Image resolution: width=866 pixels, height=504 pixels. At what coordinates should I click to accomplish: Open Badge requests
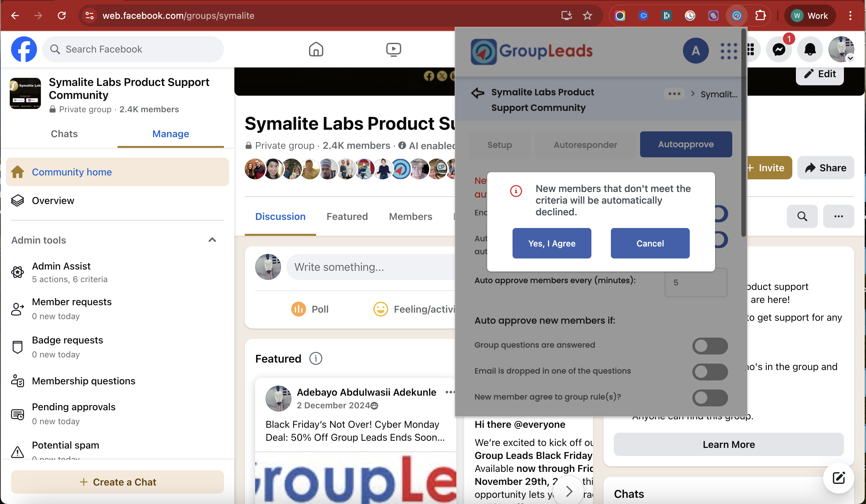118,347
